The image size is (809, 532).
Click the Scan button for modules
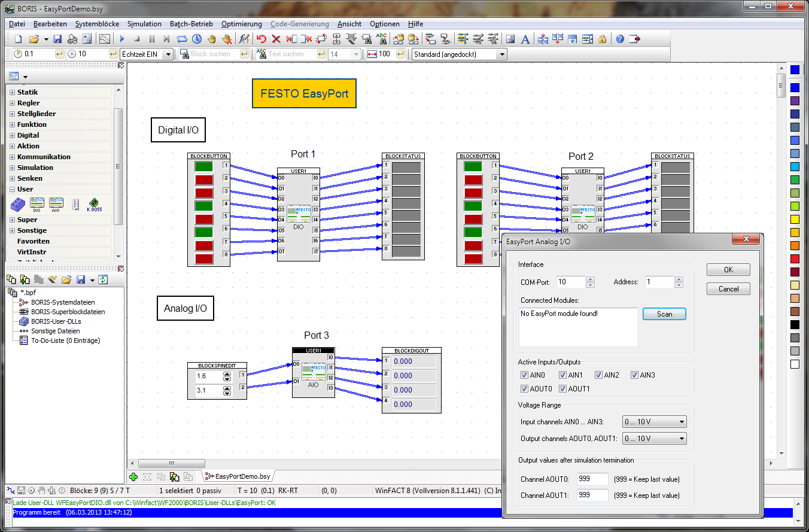(x=664, y=314)
